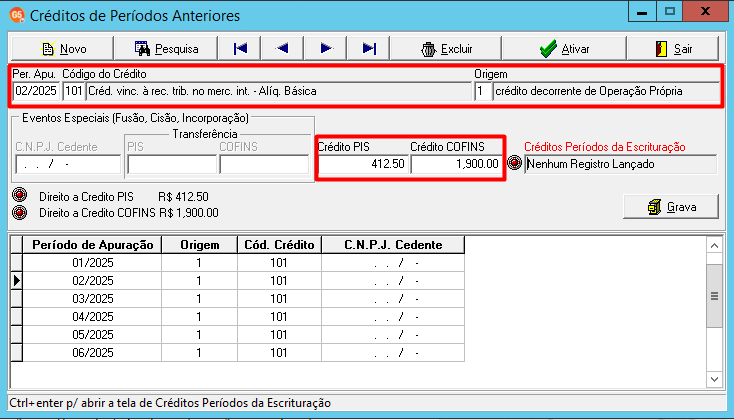Jump to last record arrow
Screen dimensions: 734x420
(x=369, y=49)
